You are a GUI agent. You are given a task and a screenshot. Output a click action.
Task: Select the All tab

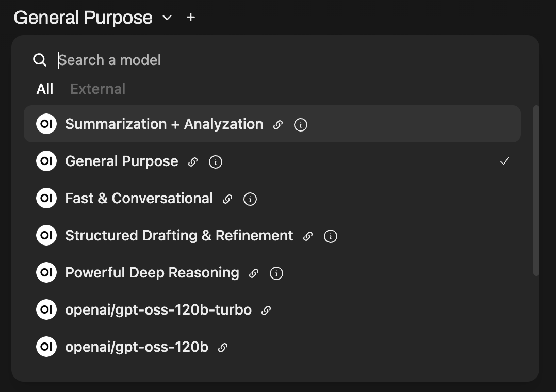click(45, 89)
